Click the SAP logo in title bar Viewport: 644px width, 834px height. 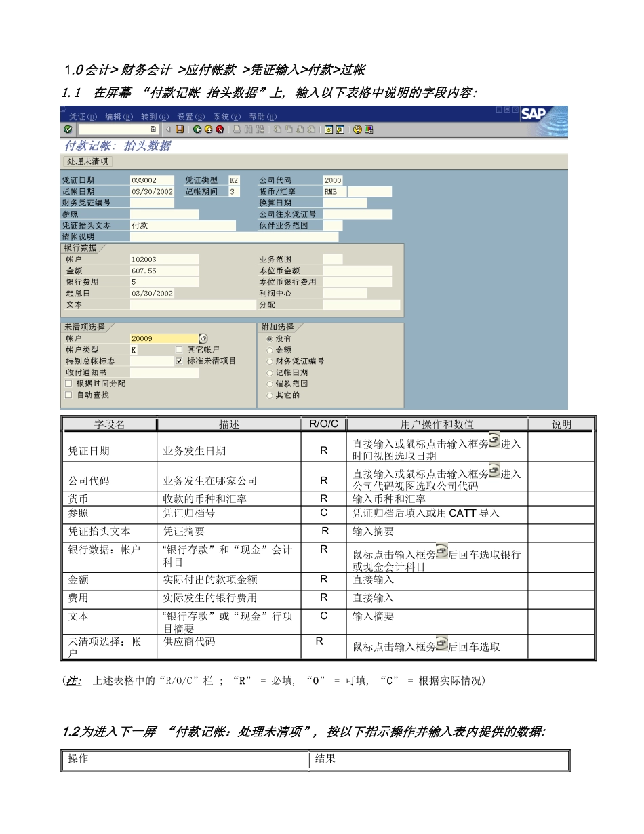coord(534,115)
